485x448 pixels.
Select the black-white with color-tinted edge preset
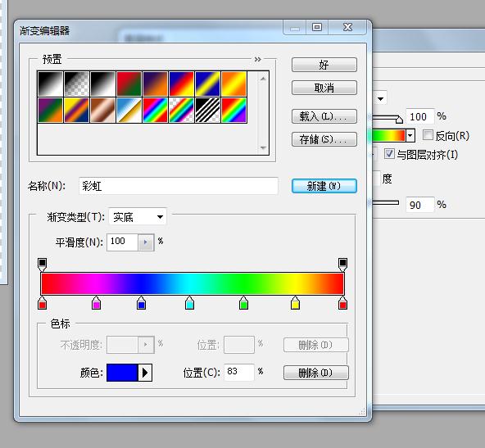(x=102, y=84)
